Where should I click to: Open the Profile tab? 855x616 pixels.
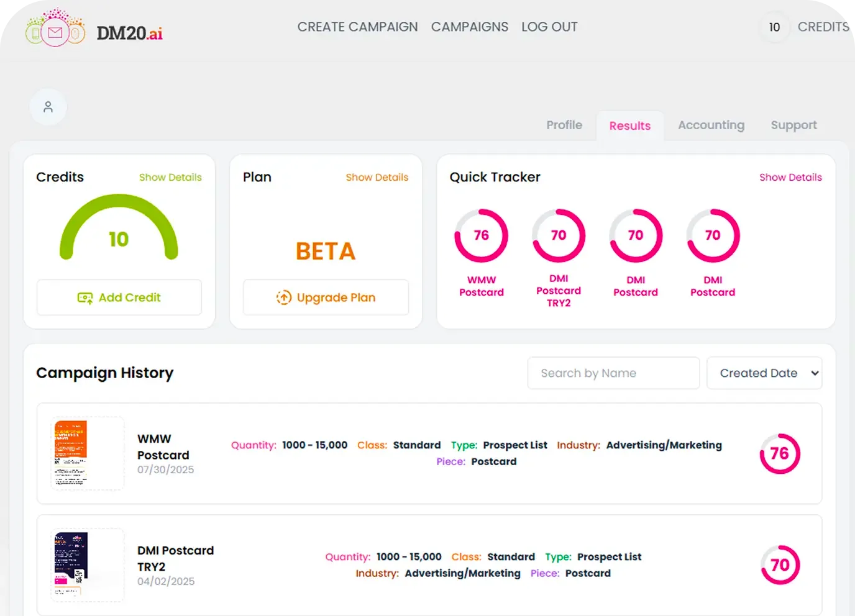[x=564, y=125]
